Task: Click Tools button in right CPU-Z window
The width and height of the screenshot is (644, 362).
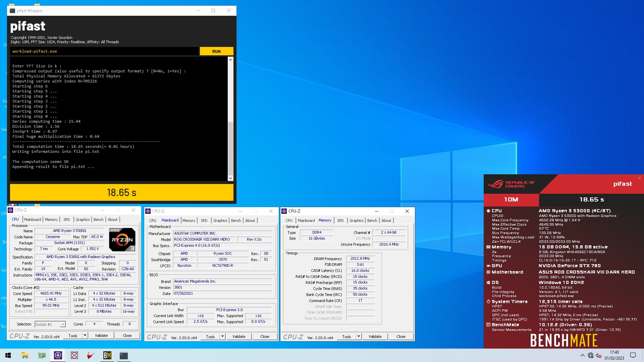Action: [346, 337]
